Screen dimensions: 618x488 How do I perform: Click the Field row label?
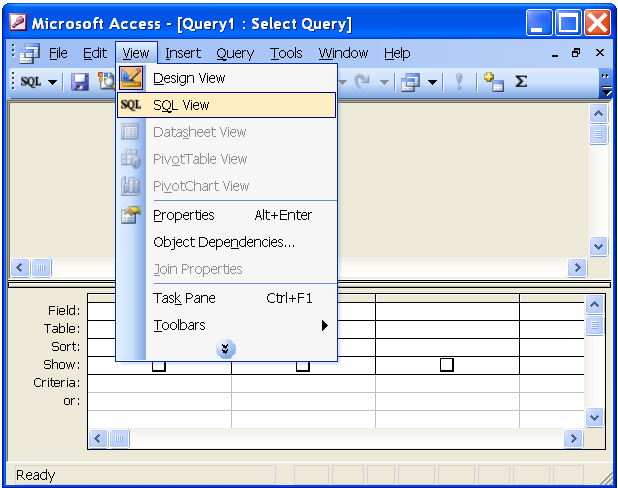(64, 311)
